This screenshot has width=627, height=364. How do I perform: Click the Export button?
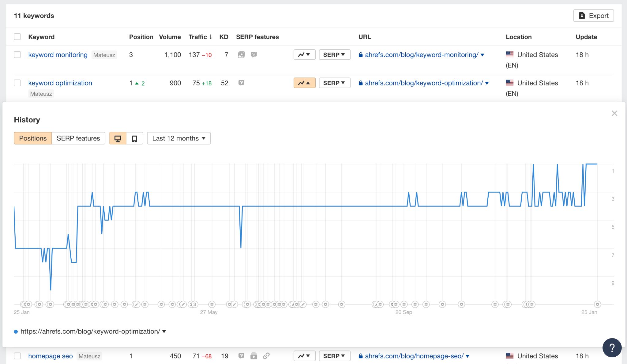pyautogui.click(x=593, y=16)
